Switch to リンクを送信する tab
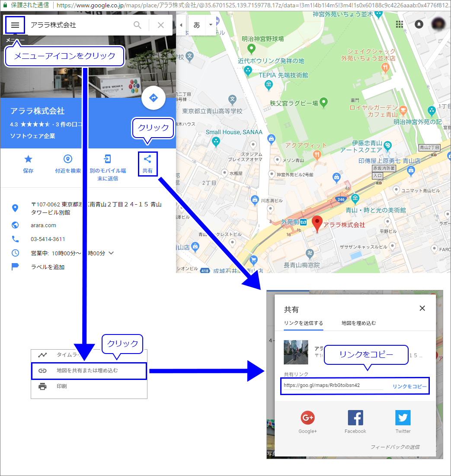Viewport: 451px width, 476px height. [303, 323]
